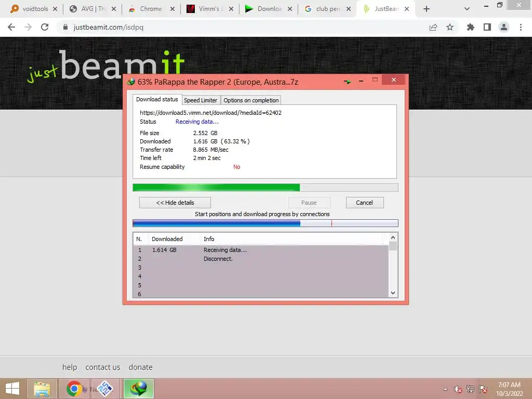Close the JustBeamIt browser tab
Image resolution: width=532 pixels, height=399 pixels.
[x=406, y=9]
